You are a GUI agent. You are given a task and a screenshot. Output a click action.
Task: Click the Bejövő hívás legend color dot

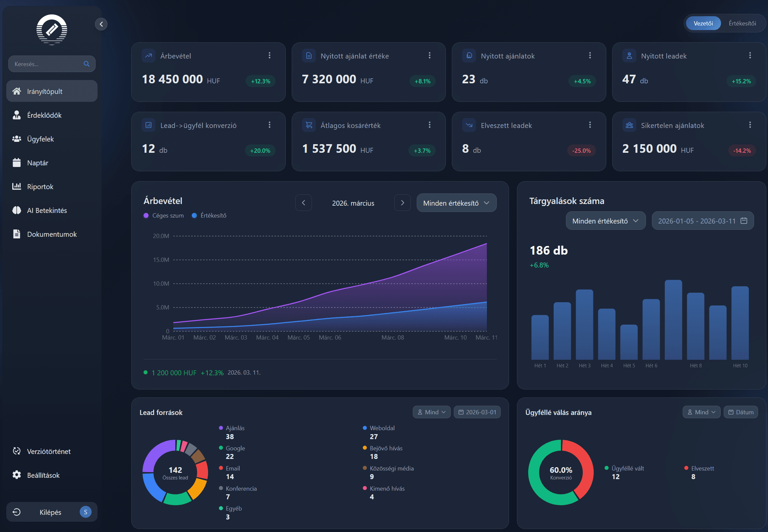364,448
